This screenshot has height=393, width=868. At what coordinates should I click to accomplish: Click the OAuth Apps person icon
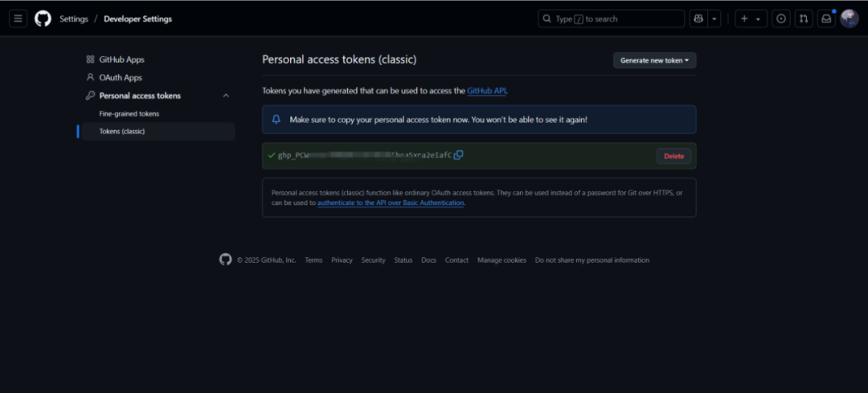click(x=90, y=77)
